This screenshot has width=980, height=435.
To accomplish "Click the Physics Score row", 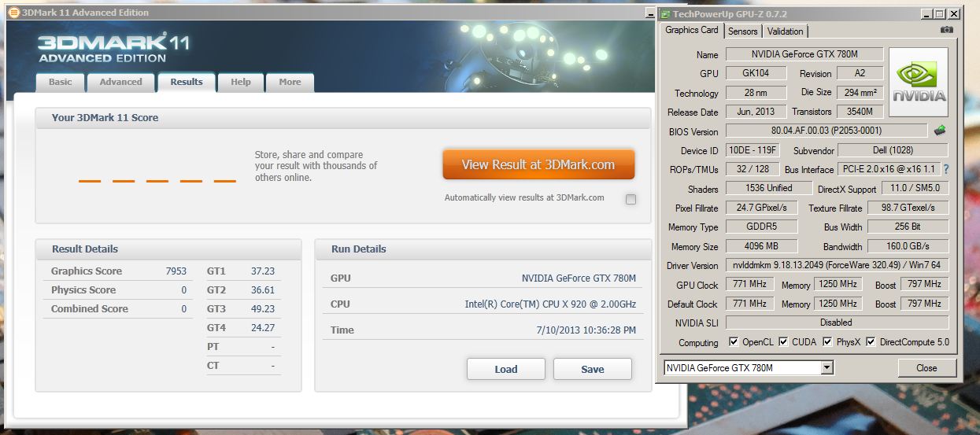I will (118, 289).
